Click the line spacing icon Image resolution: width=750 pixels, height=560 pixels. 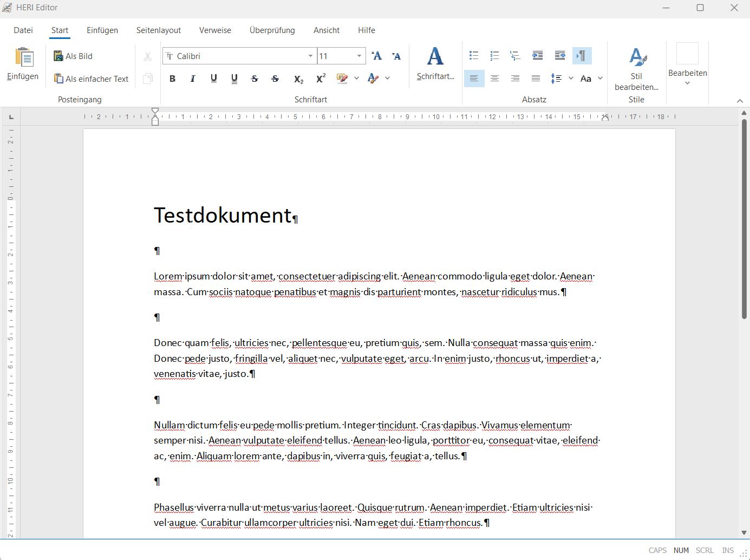click(556, 79)
